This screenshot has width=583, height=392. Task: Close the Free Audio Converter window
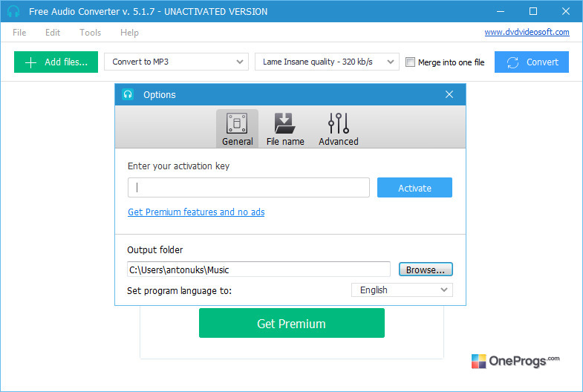565,11
